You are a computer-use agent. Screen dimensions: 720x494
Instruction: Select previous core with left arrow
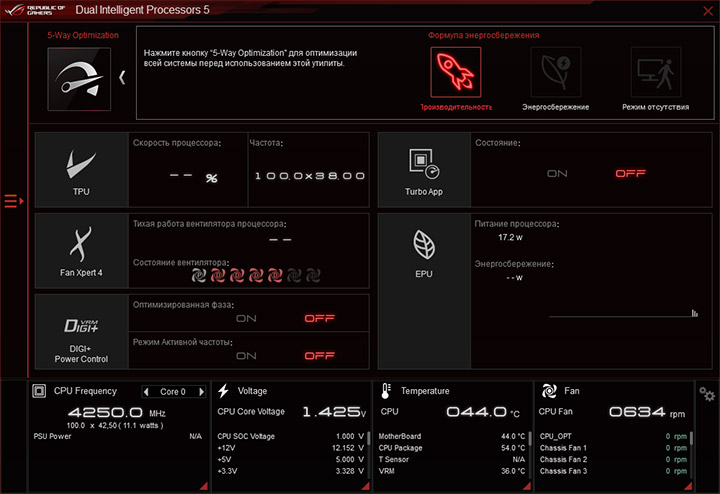pos(146,392)
